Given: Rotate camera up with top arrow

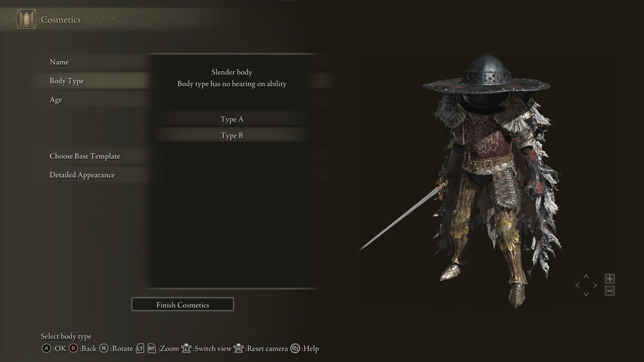Looking at the screenshot, I should coord(586,277).
